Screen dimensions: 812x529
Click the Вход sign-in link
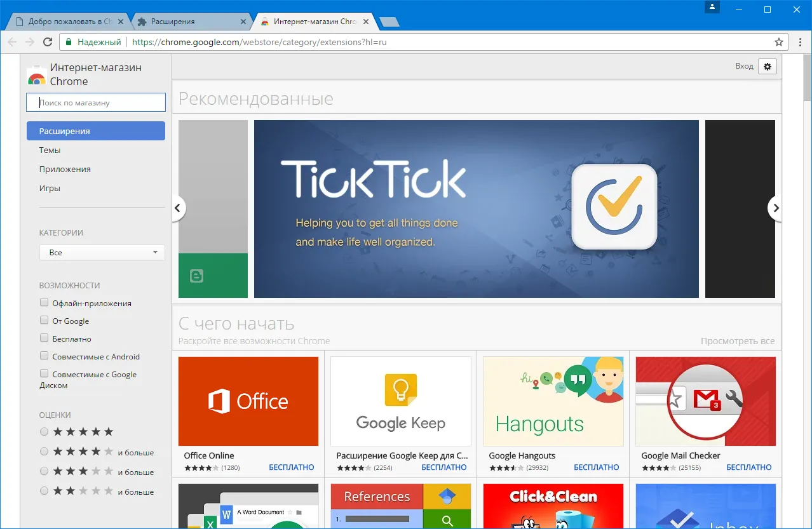pos(744,66)
